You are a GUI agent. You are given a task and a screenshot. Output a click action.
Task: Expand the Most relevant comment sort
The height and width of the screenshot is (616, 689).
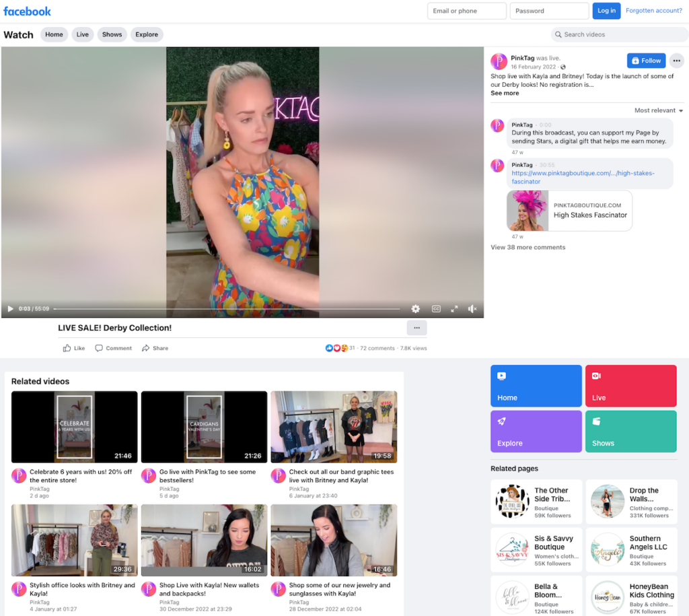658,110
